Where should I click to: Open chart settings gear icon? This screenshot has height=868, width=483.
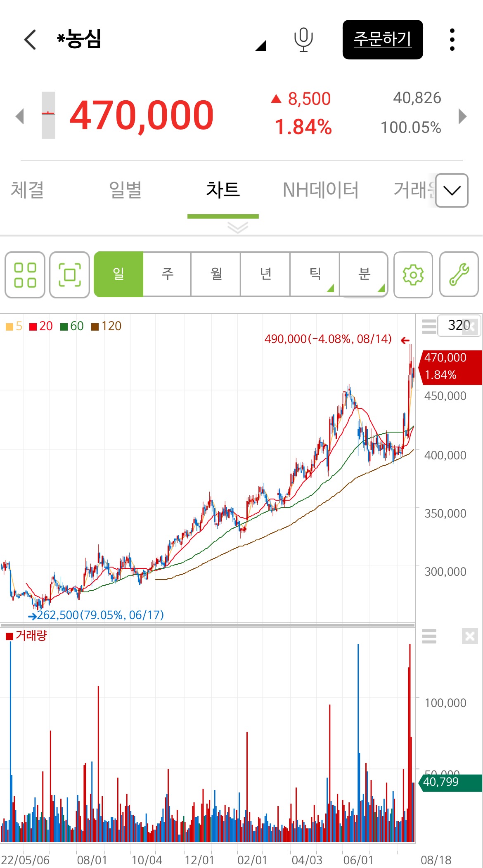coord(413,275)
